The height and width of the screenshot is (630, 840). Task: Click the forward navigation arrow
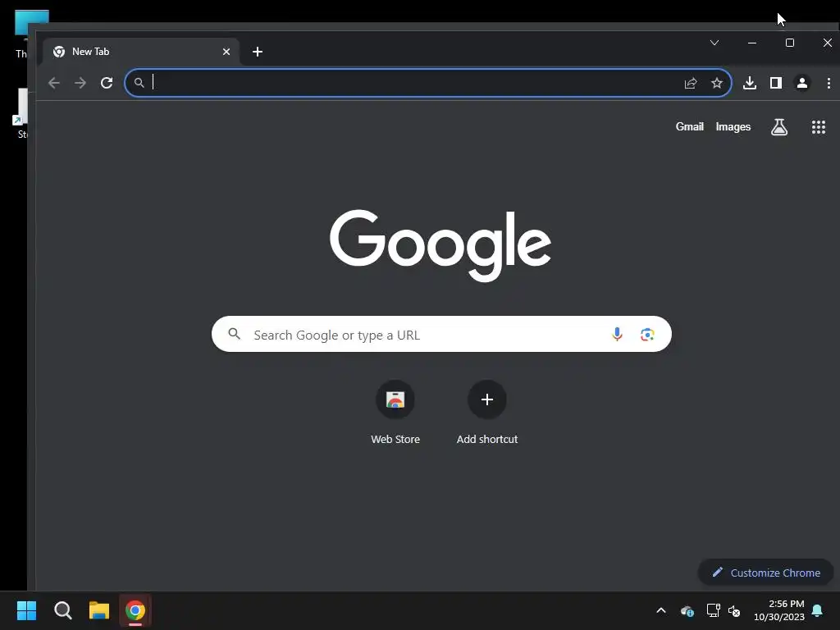pyautogui.click(x=80, y=83)
